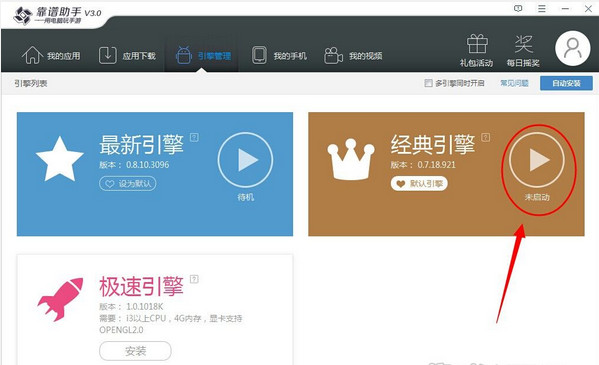The image size is (599, 365).
Task: Click the 未启动 status label
Action: pos(537,197)
